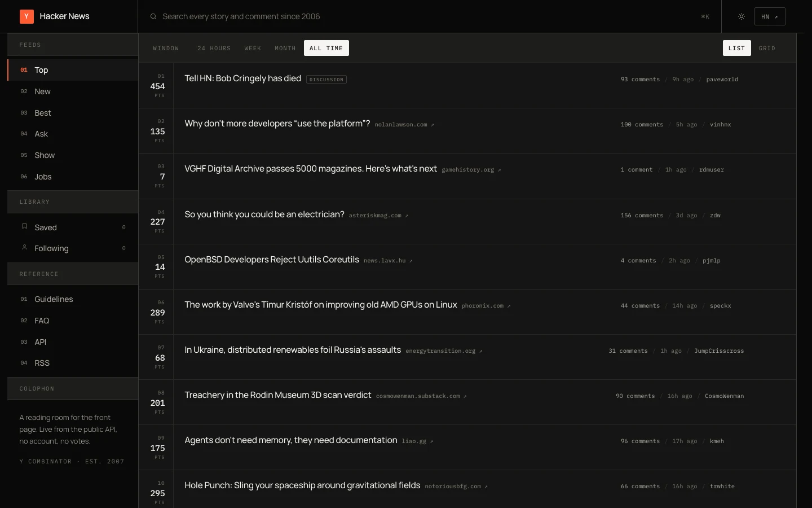This screenshot has height=508, width=812.
Task: Open external arrow next to asteriskmag.com
Action: coord(407,216)
